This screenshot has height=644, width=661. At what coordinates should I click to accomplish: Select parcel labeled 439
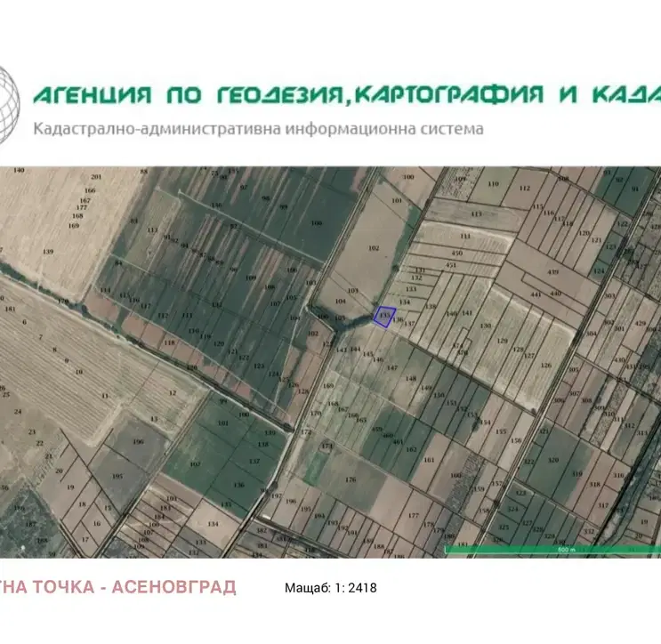pyautogui.click(x=552, y=272)
